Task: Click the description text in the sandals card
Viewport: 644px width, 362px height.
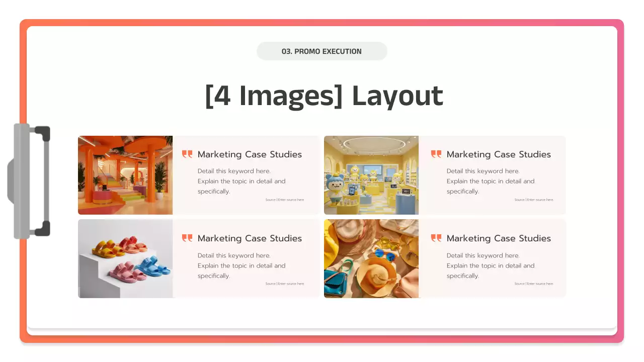Action: [242, 265]
